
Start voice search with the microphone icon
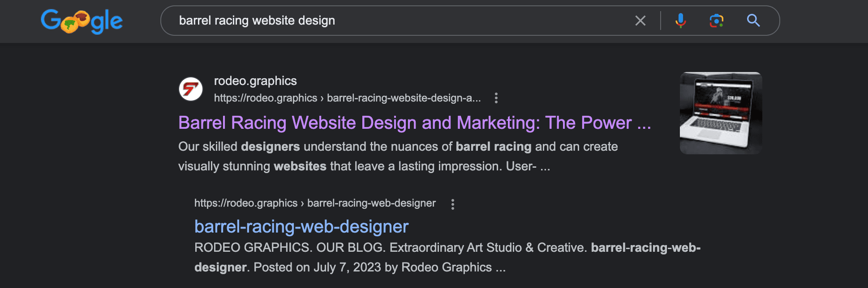(680, 21)
